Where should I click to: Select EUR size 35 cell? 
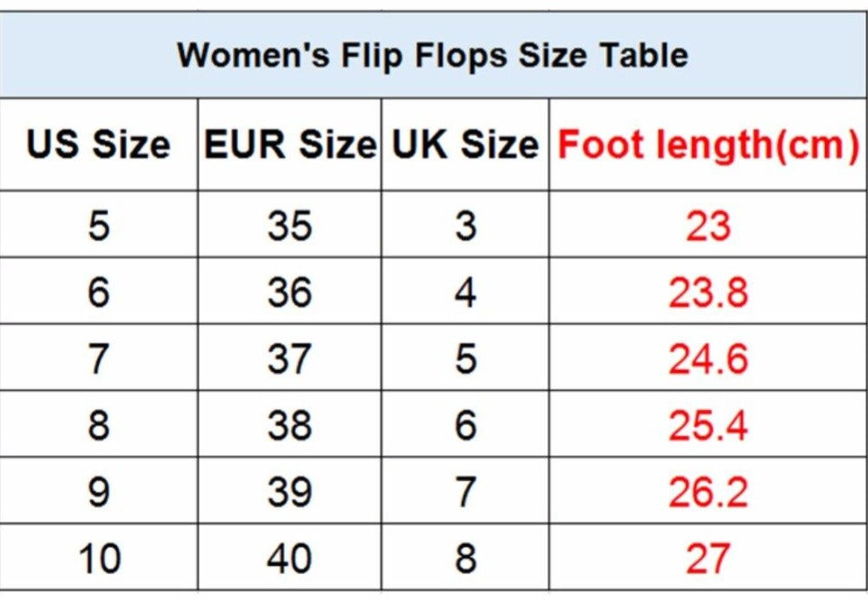[290, 226]
